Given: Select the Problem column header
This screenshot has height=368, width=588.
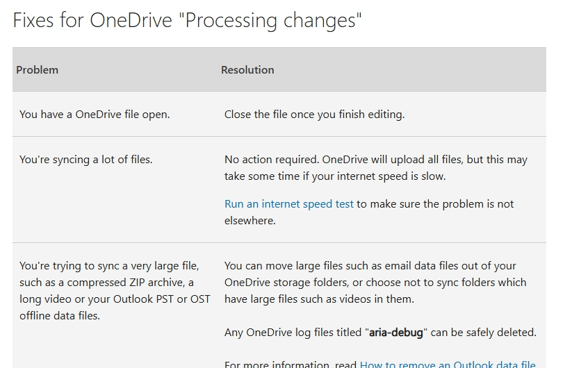Looking at the screenshot, I should tap(37, 70).
